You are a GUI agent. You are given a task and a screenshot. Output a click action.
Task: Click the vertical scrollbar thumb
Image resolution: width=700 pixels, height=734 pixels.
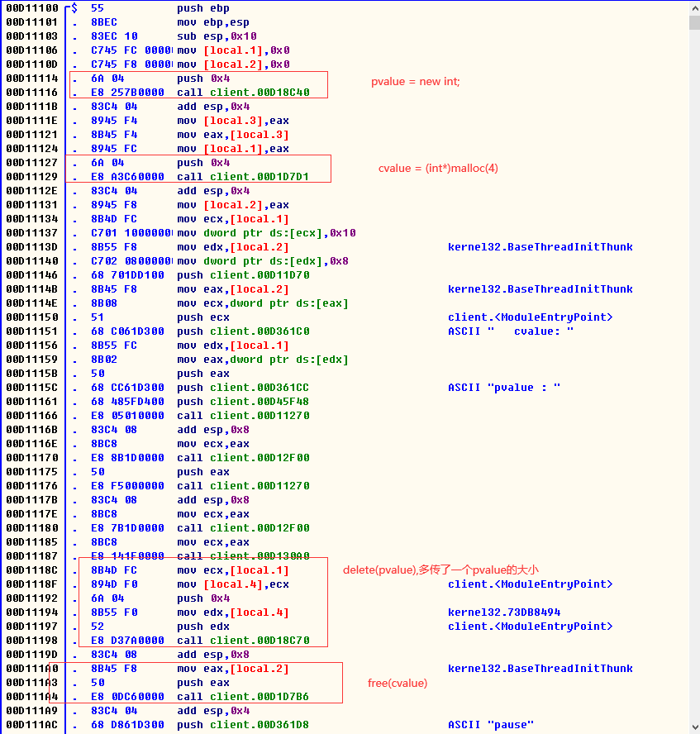click(694, 22)
